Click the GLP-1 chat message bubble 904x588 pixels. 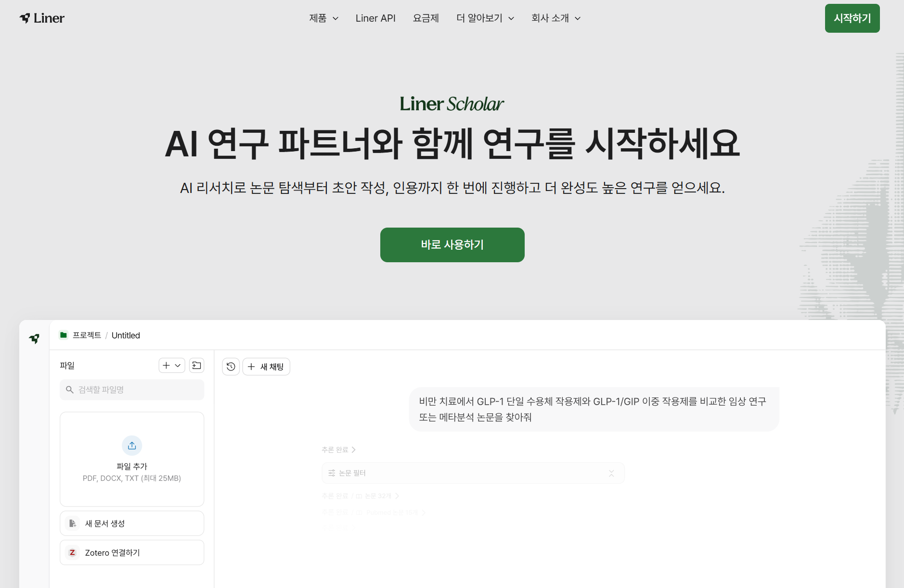(x=594, y=409)
